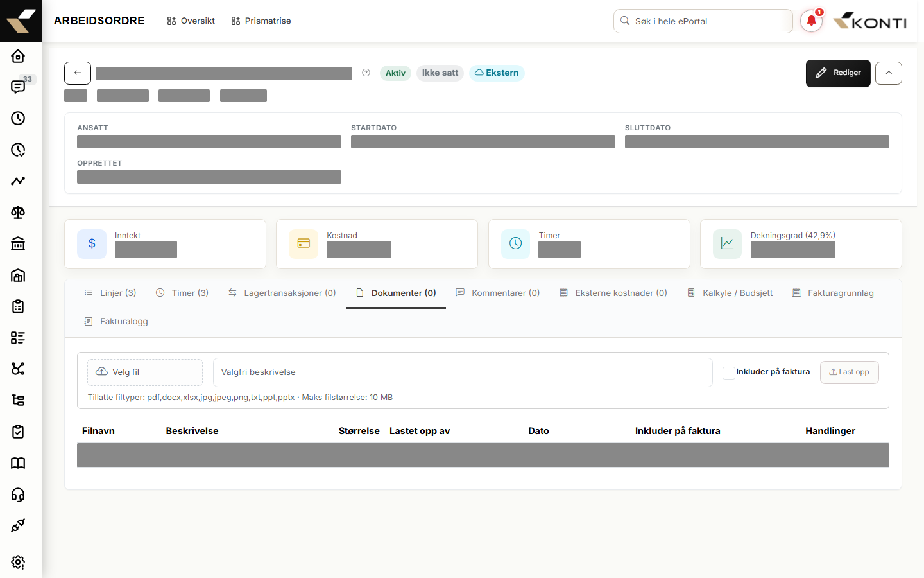
Task: Open the settings gear sidebar icon
Action: click(18, 562)
